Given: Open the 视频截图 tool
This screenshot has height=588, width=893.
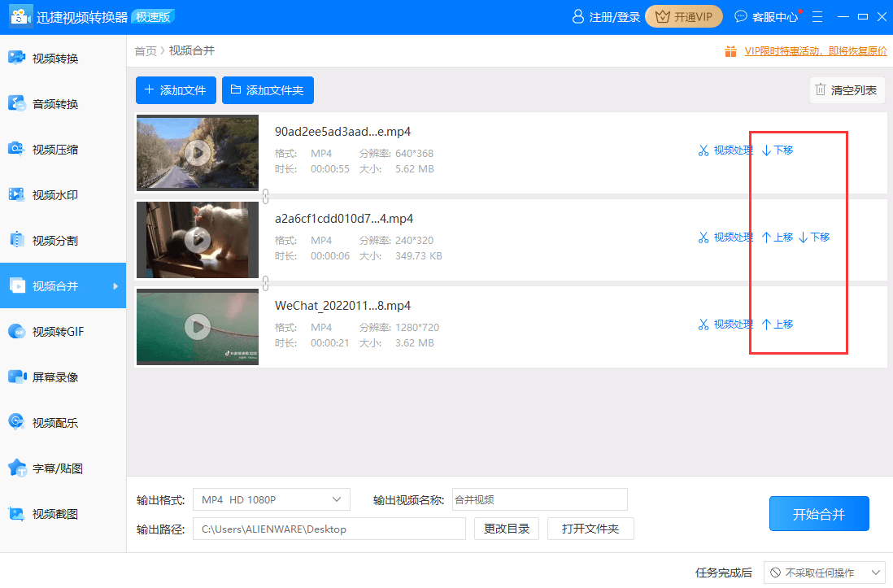Looking at the screenshot, I should pyautogui.click(x=63, y=515).
